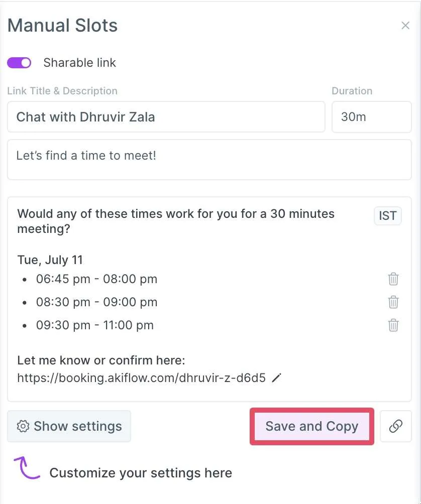Viewport: 421px width, 504px height.
Task: Open the Duration 30m selector
Action: [x=371, y=117]
